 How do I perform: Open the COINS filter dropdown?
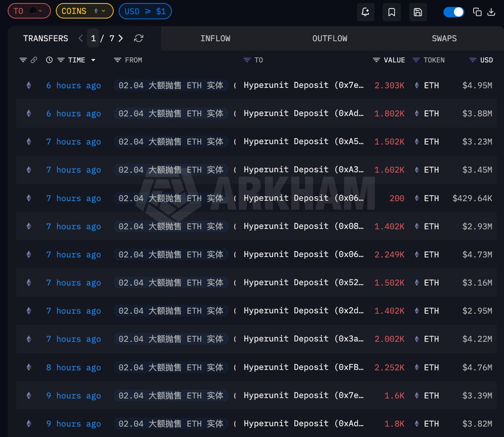click(84, 11)
